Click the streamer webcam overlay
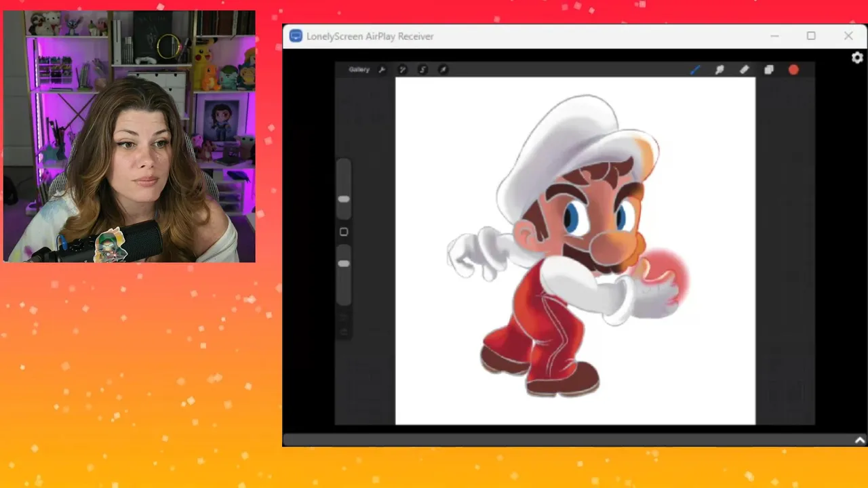 pyautogui.click(x=130, y=136)
